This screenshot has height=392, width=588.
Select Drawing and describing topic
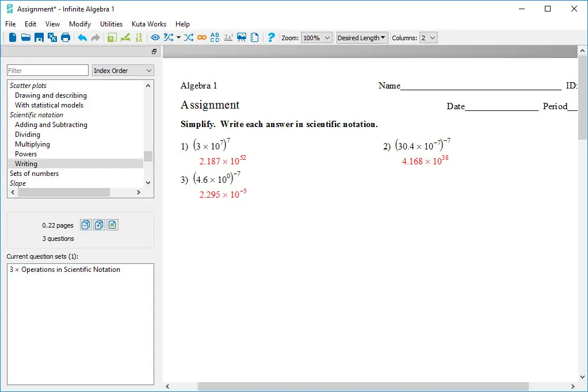51,95
